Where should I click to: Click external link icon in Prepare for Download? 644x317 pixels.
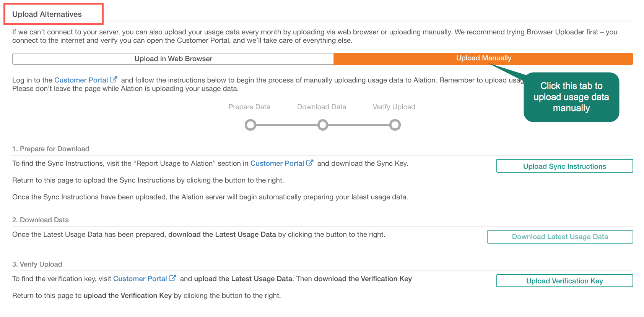pyautogui.click(x=310, y=163)
